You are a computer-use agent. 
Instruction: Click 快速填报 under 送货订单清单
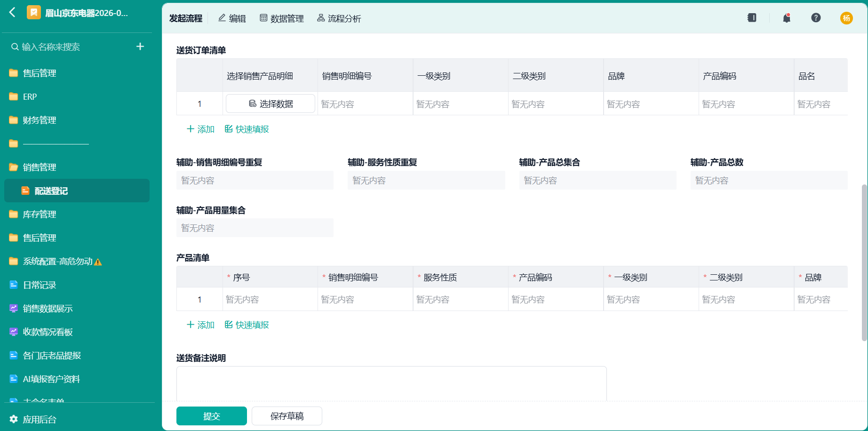(x=247, y=129)
